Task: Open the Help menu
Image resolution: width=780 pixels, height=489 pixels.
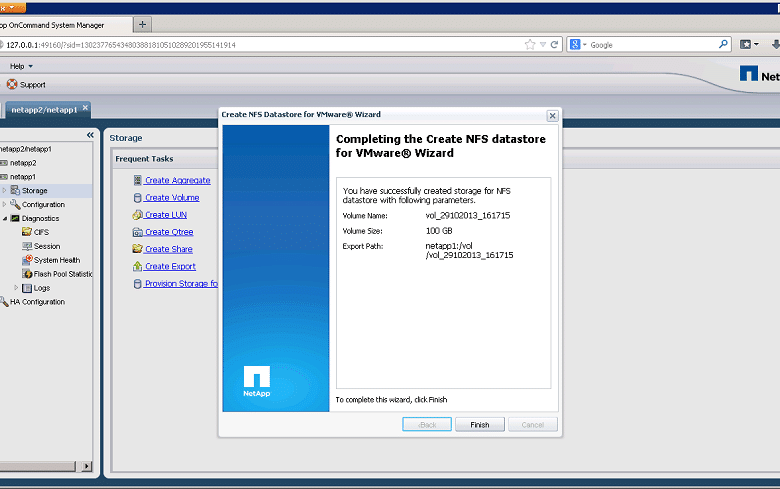Action: click(x=21, y=66)
